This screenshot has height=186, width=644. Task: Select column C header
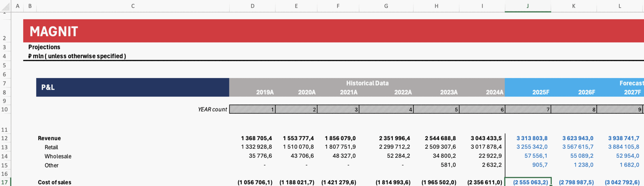click(x=133, y=6)
